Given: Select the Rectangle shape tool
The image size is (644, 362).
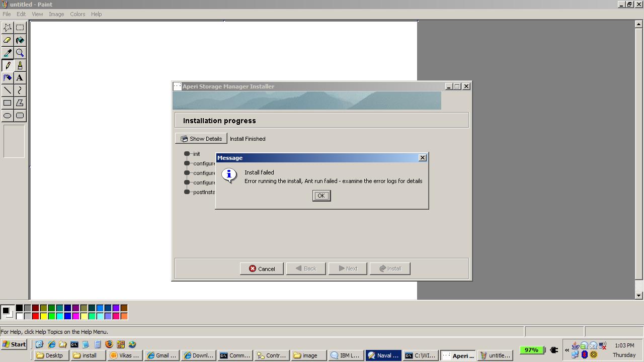Looking at the screenshot, I should 8,103.
